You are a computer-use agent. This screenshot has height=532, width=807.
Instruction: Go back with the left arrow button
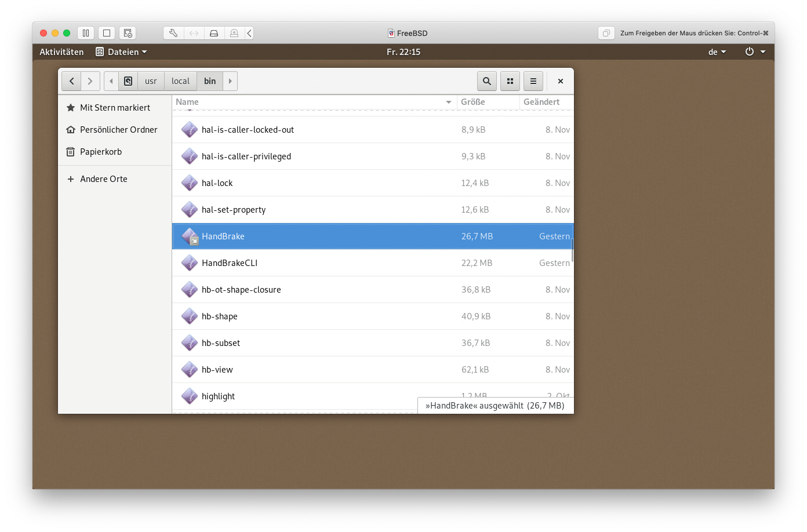[x=71, y=81]
